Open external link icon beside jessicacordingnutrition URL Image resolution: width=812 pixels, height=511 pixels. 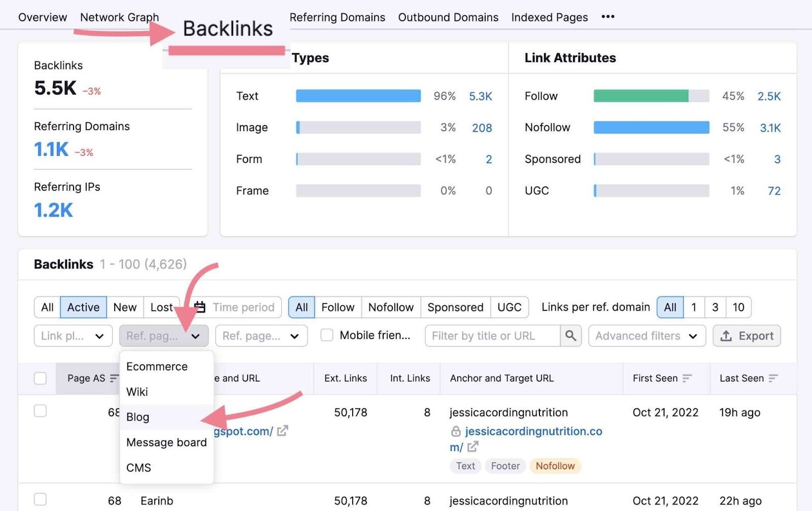[x=473, y=447]
